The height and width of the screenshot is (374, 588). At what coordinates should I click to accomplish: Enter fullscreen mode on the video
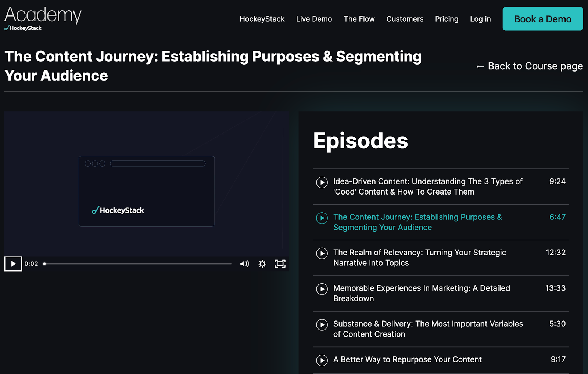click(280, 264)
